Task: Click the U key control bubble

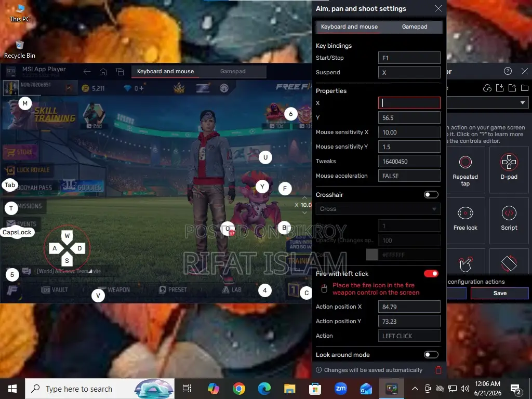Action: (x=265, y=157)
